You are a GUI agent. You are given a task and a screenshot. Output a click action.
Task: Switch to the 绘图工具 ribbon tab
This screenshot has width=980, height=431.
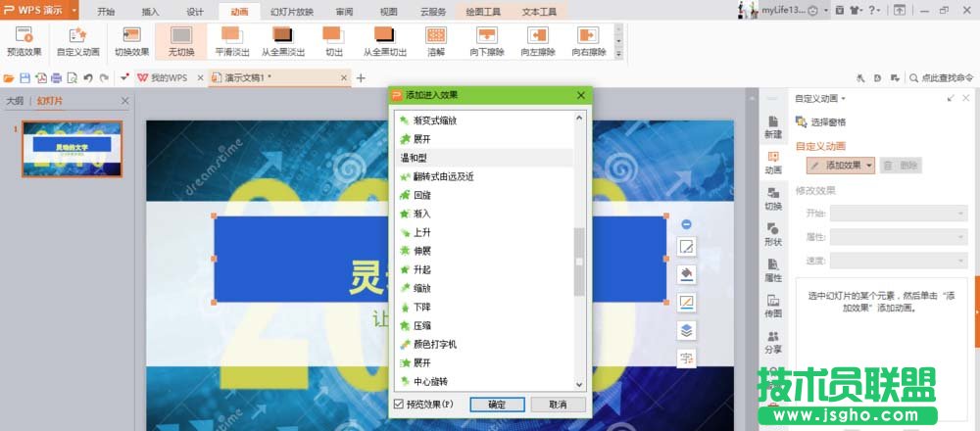[x=484, y=12]
